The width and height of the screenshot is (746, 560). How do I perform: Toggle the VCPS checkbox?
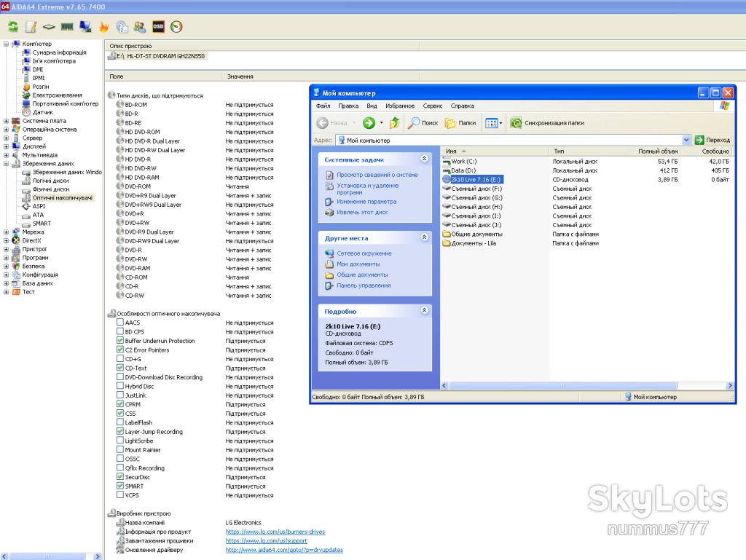[x=120, y=494]
